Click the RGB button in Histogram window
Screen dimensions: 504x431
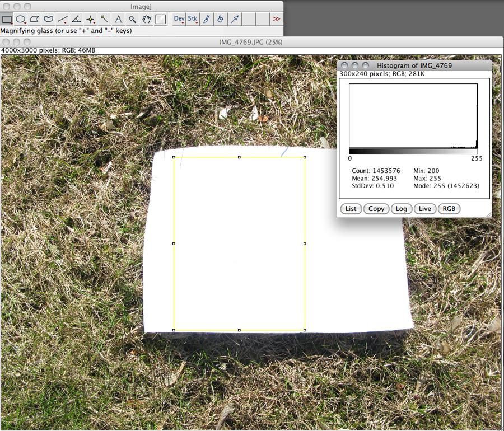[x=449, y=209]
